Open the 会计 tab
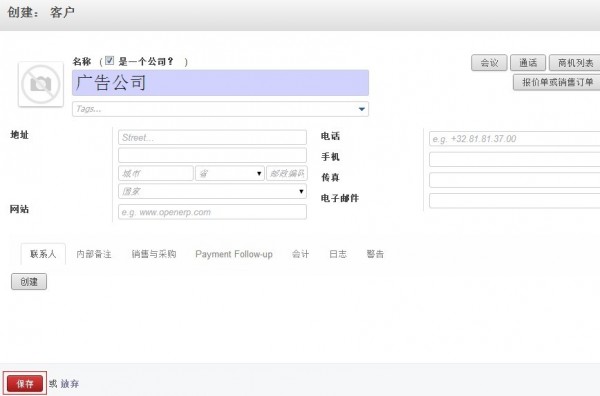Screen dimensions: 600x396 [x=300, y=254]
